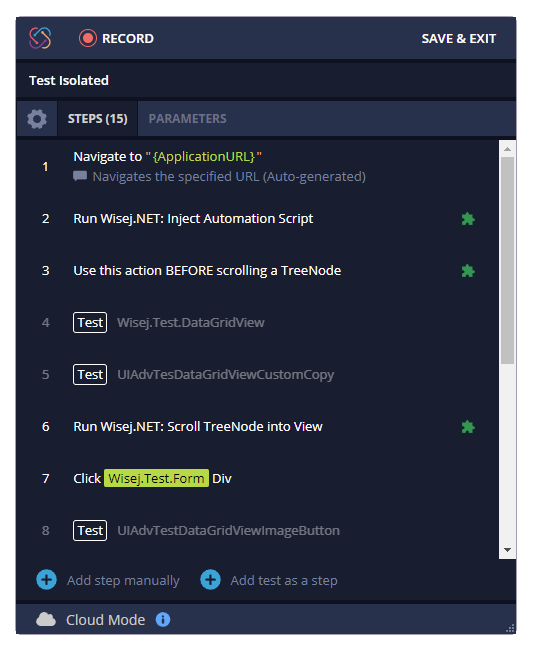Open test settings gear icon
Viewport: 533px width, 656px height.
point(37,119)
